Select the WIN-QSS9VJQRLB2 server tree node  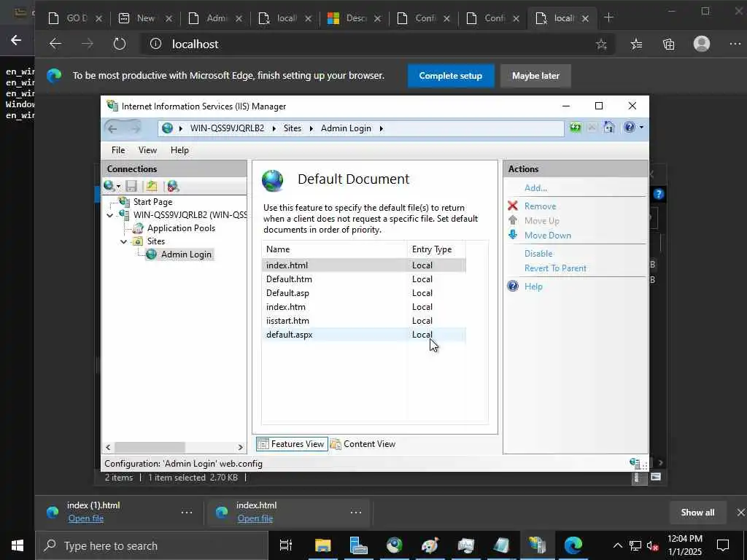point(190,215)
